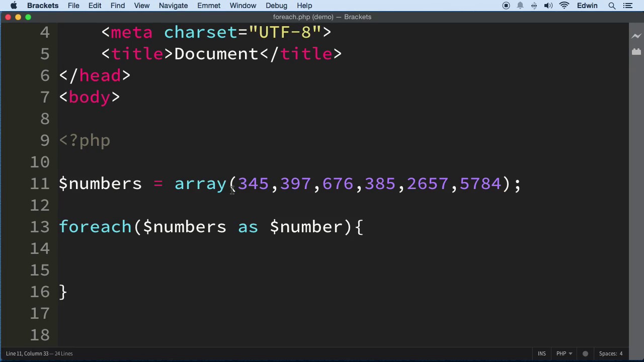
Task: Open the Window menu
Action: 243,6
